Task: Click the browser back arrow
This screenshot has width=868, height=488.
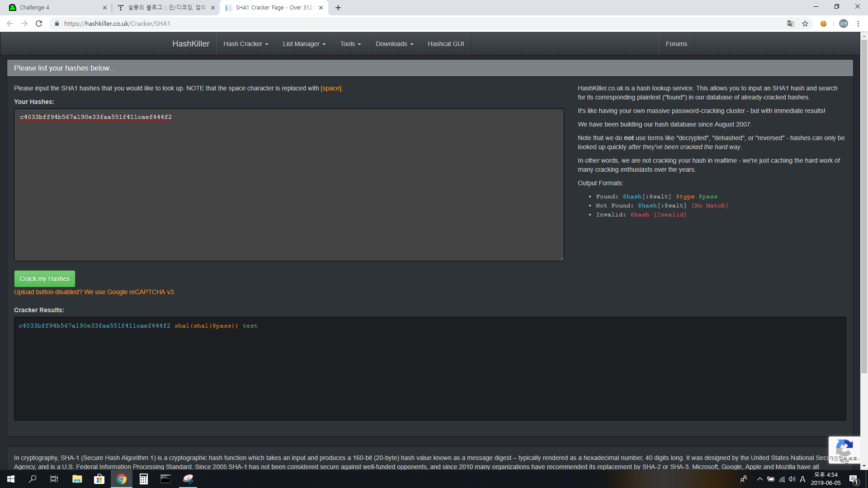Action: pos(10,23)
